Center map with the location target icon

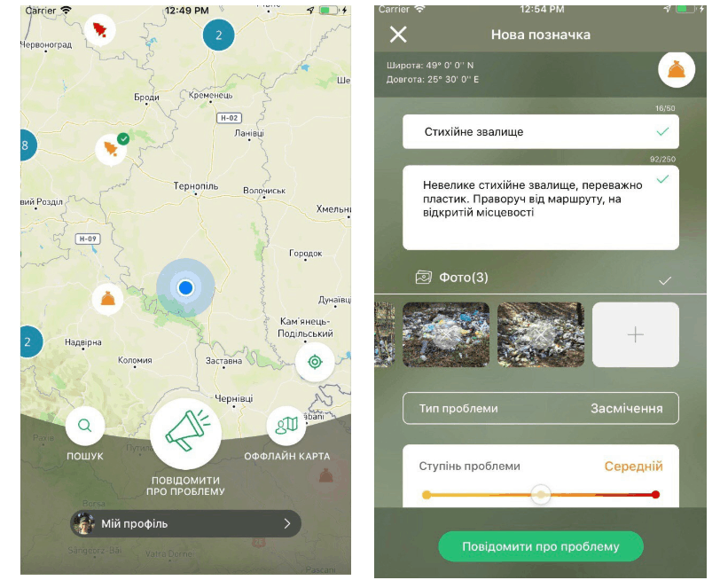pyautogui.click(x=315, y=362)
